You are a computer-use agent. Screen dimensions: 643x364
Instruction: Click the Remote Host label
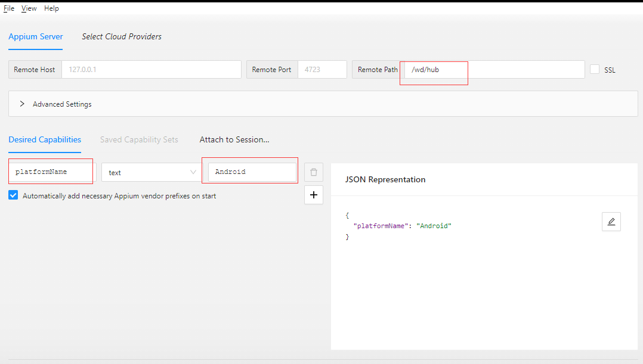click(x=35, y=70)
